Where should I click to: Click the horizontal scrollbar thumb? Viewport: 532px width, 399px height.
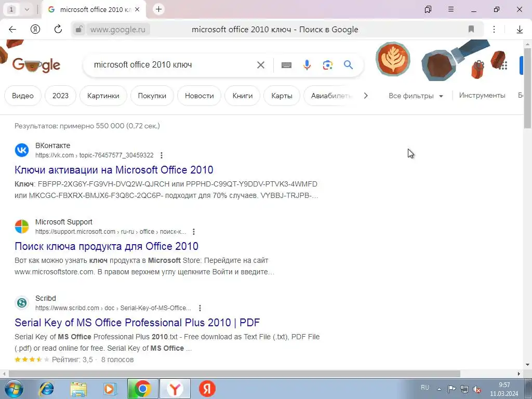(x=234, y=374)
